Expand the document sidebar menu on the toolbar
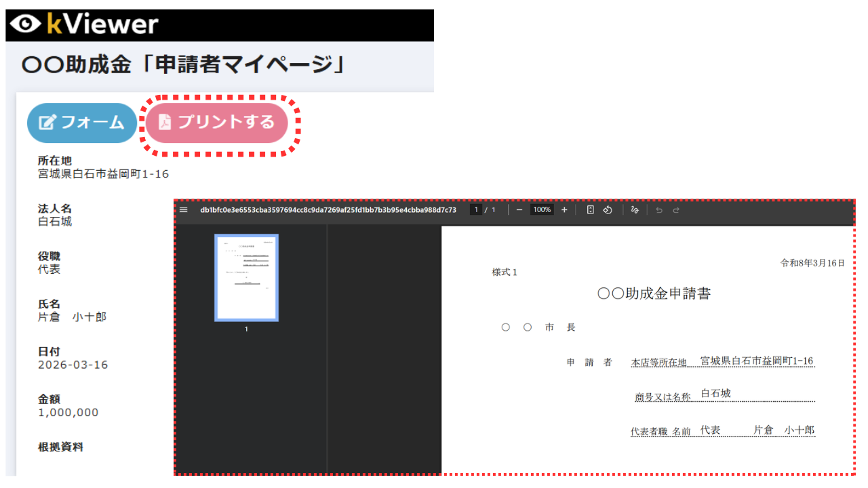The image size is (868, 488). tap(184, 209)
